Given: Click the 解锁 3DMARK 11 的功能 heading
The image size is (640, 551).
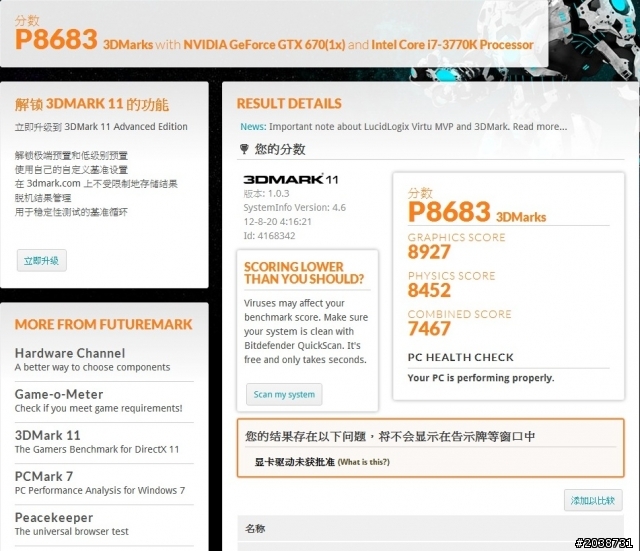Looking at the screenshot, I should (92, 104).
